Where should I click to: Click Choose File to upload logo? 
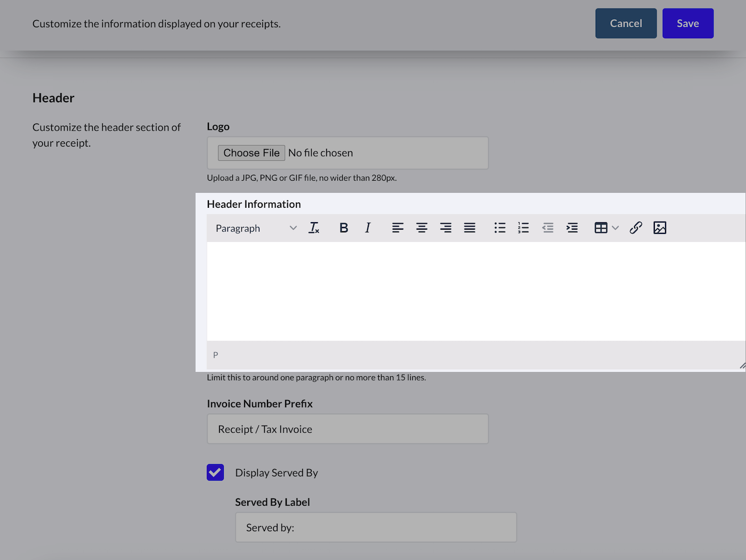(x=252, y=153)
